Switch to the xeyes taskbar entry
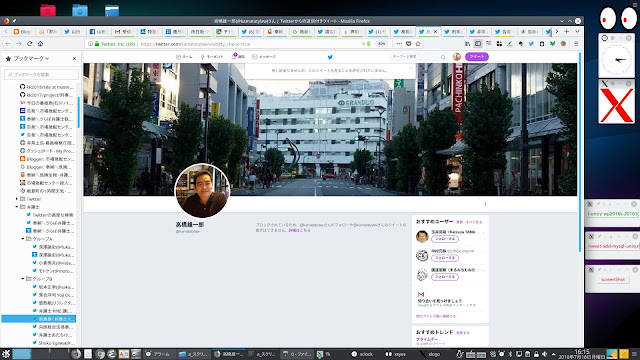The image size is (640, 360). 396,354
